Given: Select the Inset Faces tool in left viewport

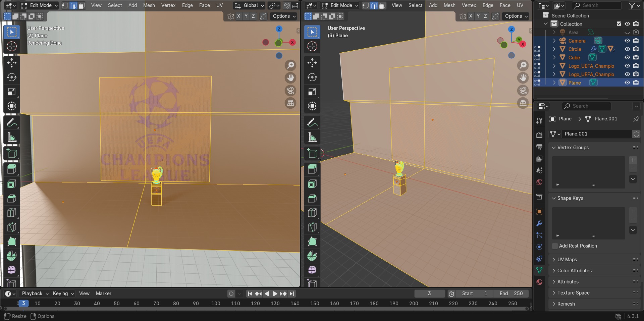Looking at the screenshot, I should click(x=12, y=184).
